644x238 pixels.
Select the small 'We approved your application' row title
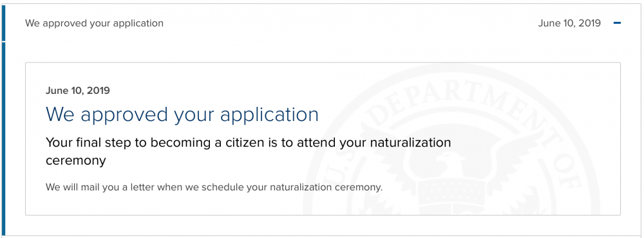(x=94, y=23)
